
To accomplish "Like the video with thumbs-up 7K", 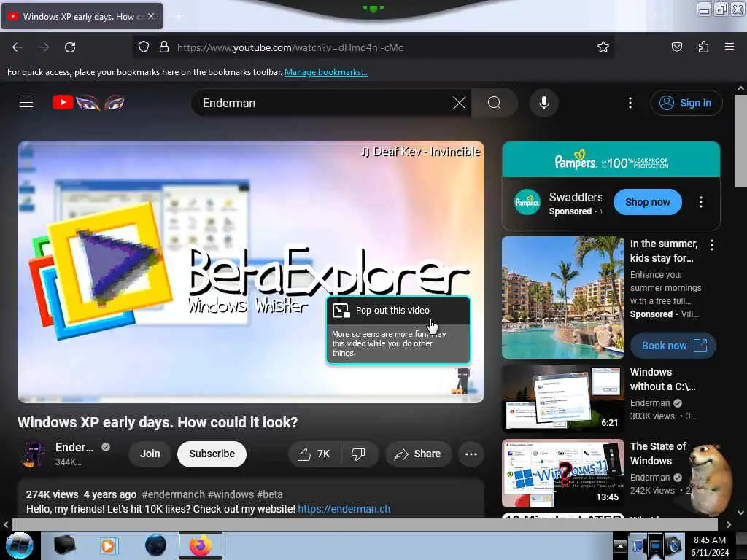I will (314, 454).
